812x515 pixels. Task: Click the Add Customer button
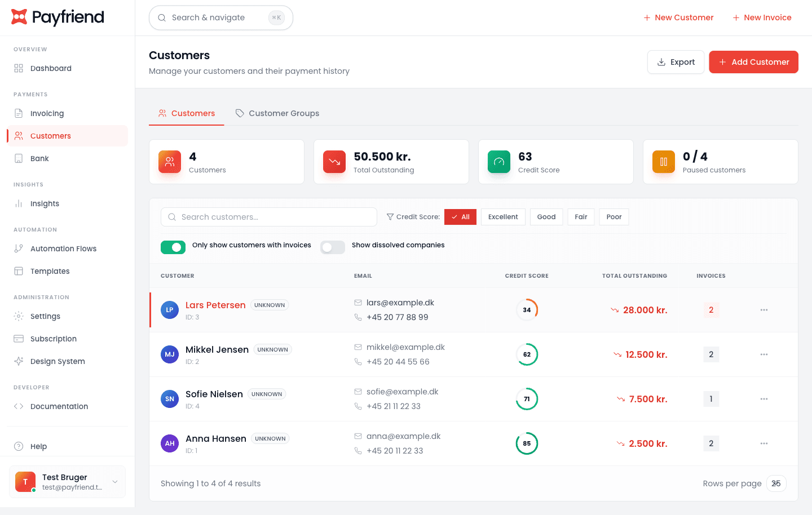point(753,62)
